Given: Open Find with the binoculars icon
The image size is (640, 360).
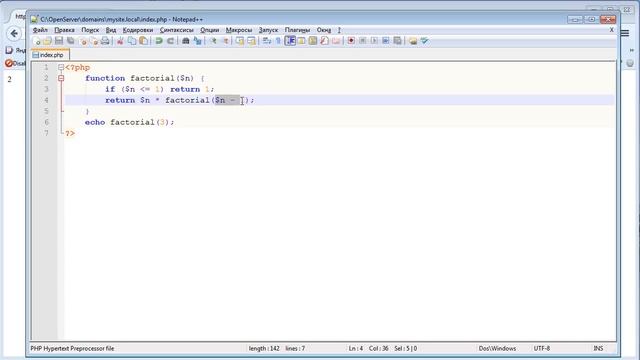Looking at the screenshot, I should 185,41.
